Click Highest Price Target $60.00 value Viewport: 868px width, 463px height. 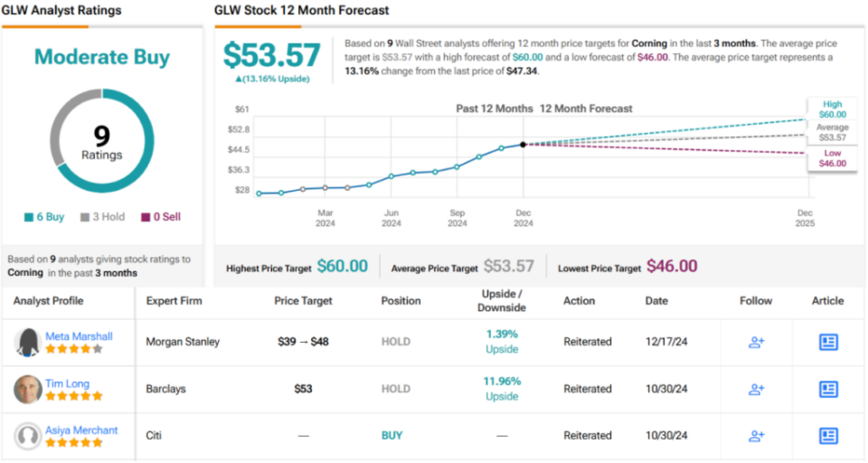point(342,267)
